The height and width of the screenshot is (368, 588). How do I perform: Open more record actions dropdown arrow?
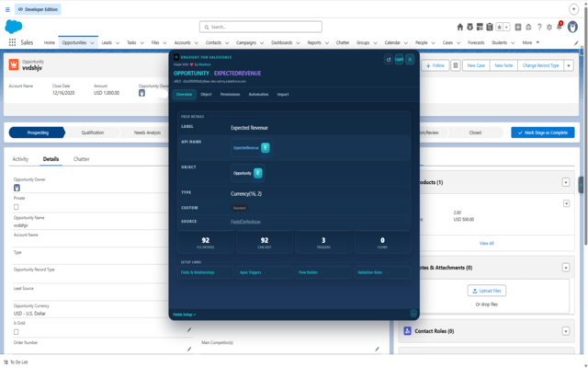(569, 65)
